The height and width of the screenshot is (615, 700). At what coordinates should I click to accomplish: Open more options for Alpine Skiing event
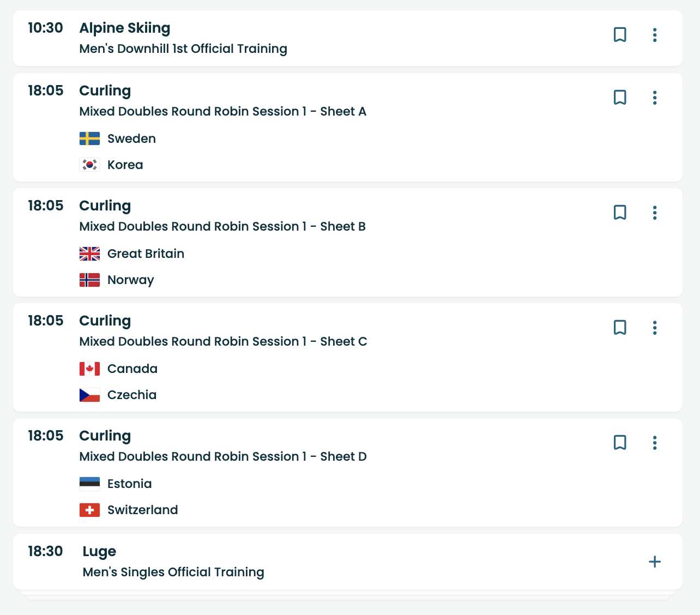coord(655,35)
